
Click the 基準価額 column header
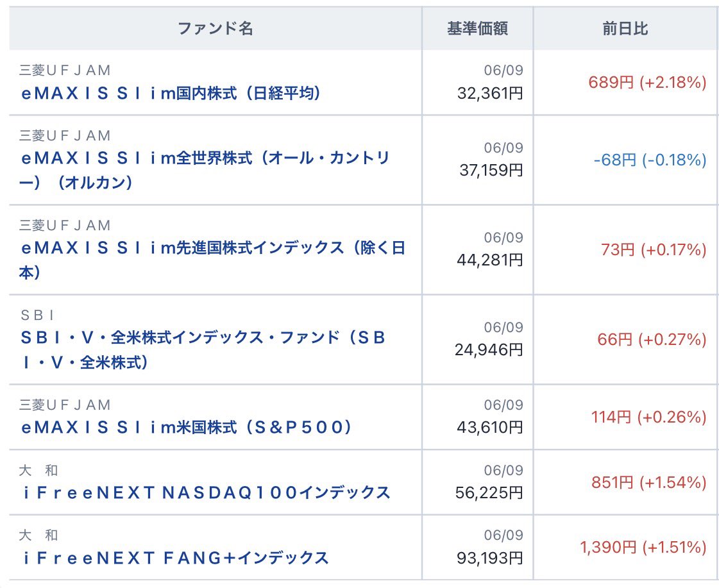point(477,28)
